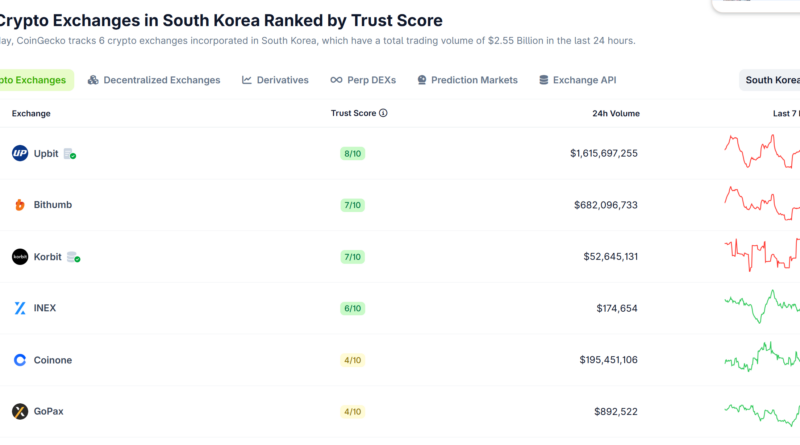Switch to the Derivatives tab
Viewport: 800px width, 445px height.
pos(275,80)
